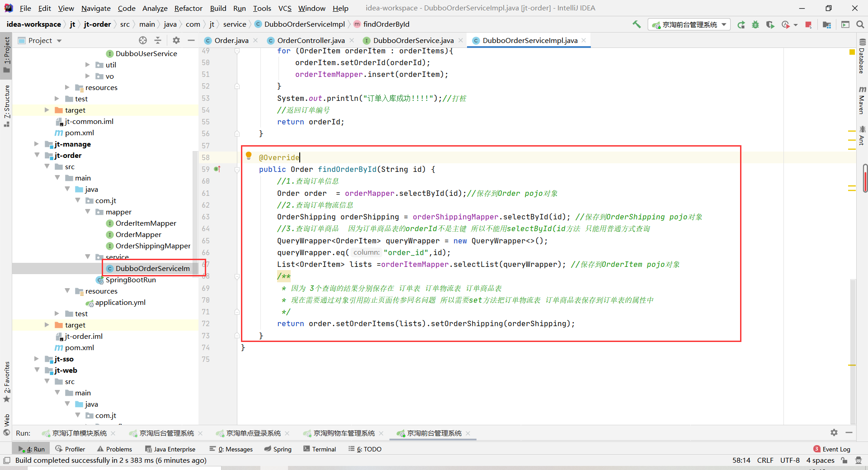Select run tab 京淘订单模块系统
The height and width of the screenshot is (470, 868).
tap(79, 433)
